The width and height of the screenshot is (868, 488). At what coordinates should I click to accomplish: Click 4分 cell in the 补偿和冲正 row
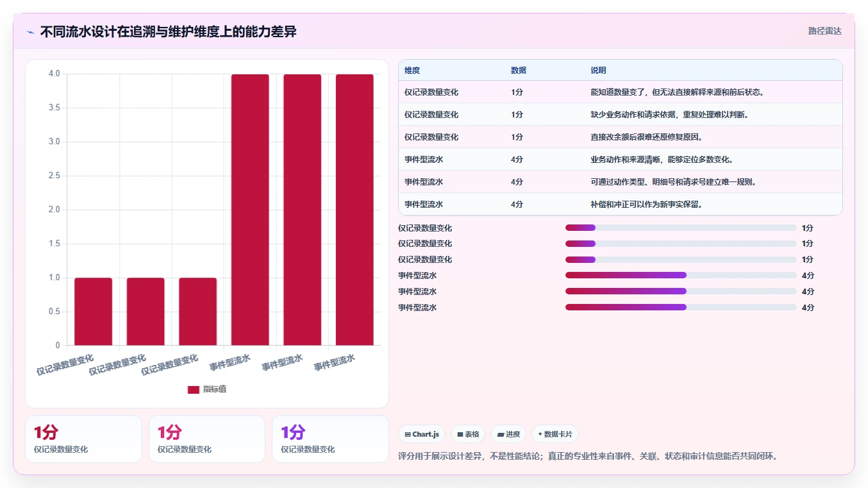[517, 205]
